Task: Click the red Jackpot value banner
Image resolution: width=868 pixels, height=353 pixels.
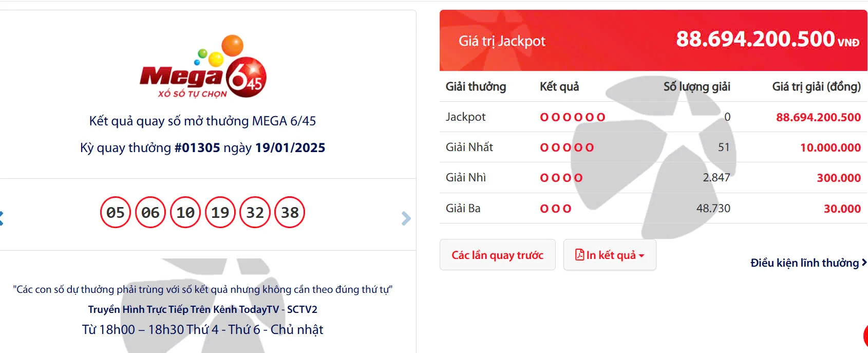Action: (x=652, y=40)
